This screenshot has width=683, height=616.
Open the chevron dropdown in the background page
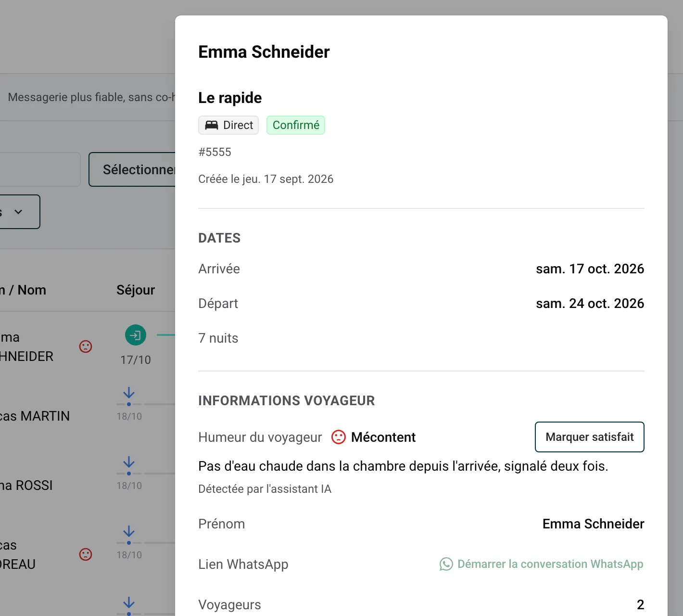pos(18,212)
